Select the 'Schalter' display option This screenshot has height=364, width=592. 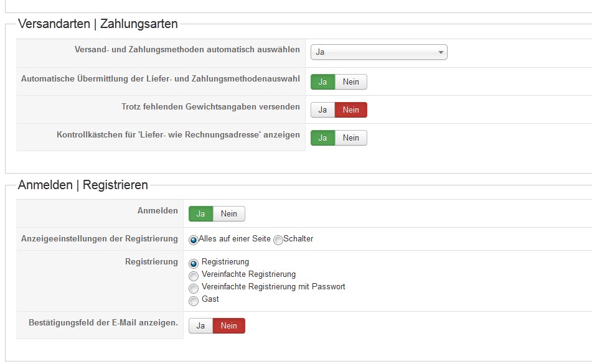(278, 240)
